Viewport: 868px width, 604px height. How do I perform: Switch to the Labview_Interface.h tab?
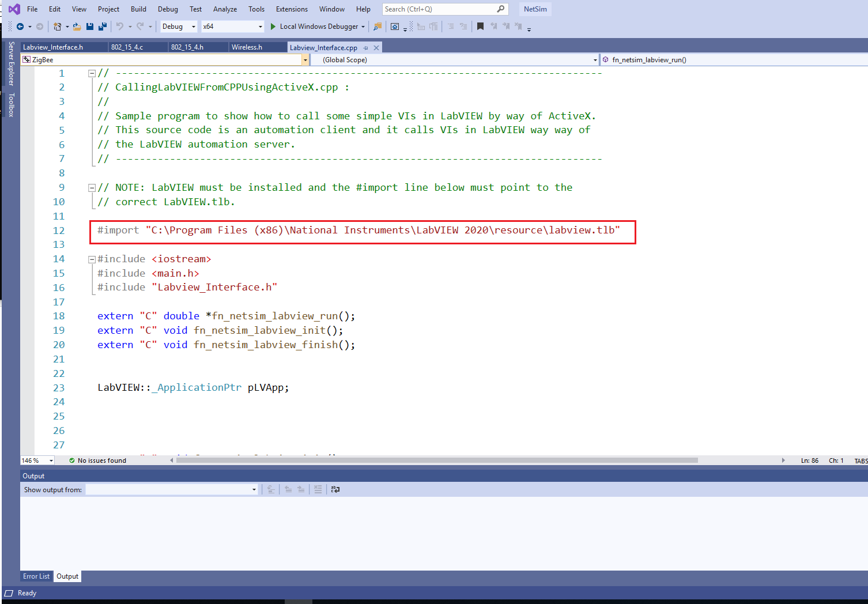coord(64,47)
